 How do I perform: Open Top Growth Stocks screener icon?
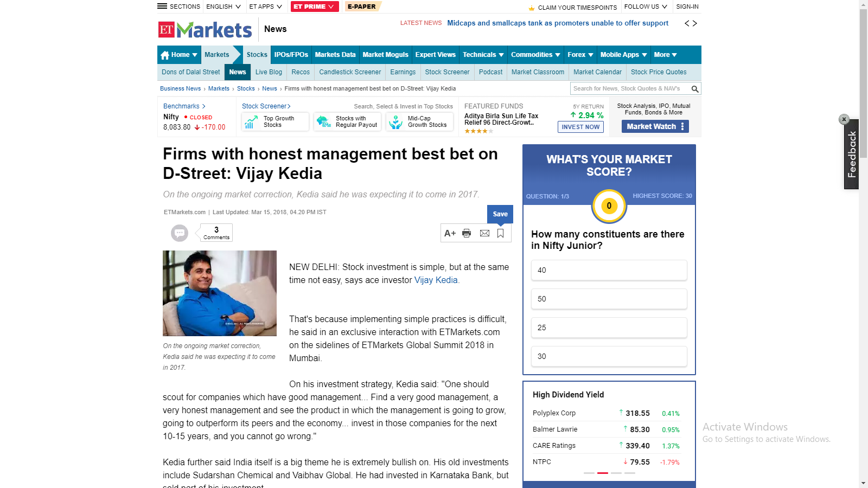(250, 122)
